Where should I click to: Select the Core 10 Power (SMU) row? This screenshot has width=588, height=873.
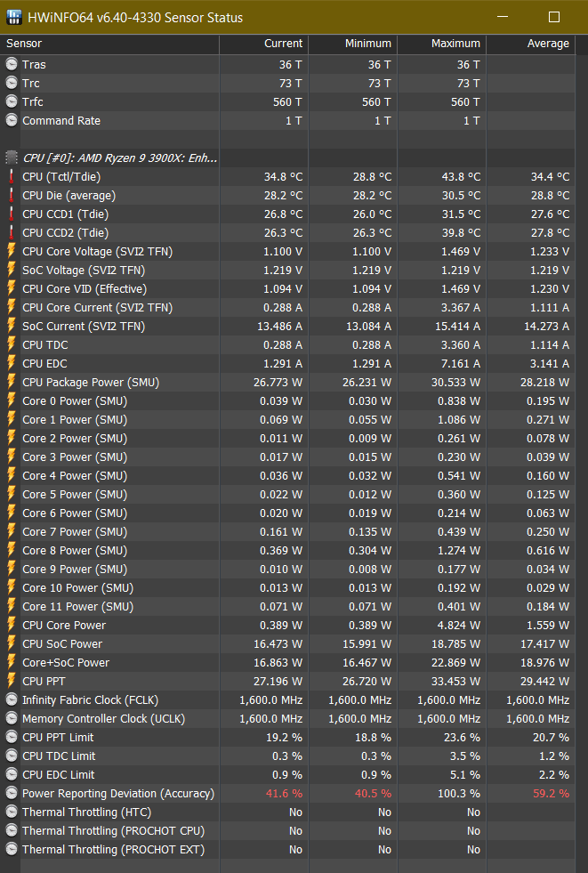click(x=287, y=587)
